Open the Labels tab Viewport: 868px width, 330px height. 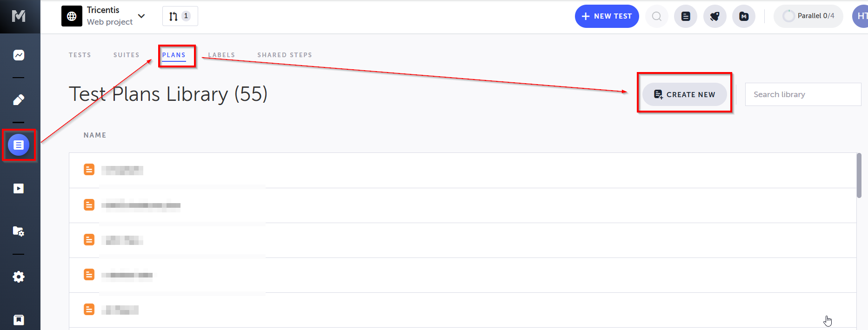pyautogui.click(x=221, y=55)
